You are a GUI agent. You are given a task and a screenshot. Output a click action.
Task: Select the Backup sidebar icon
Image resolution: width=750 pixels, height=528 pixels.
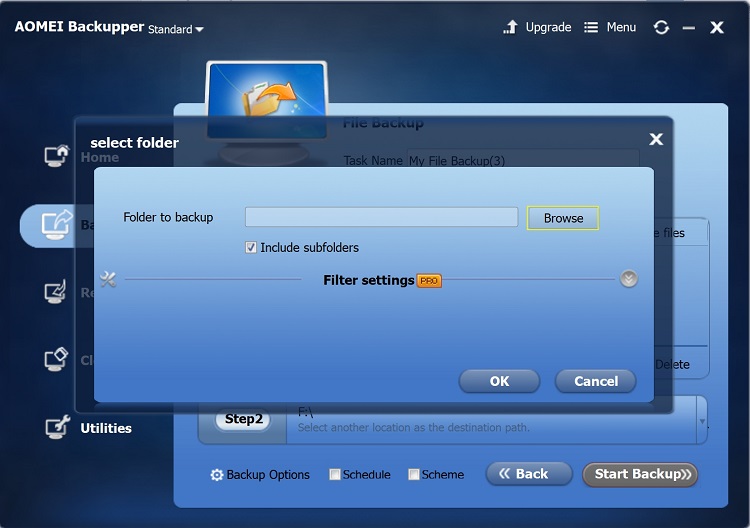[56, 225]
